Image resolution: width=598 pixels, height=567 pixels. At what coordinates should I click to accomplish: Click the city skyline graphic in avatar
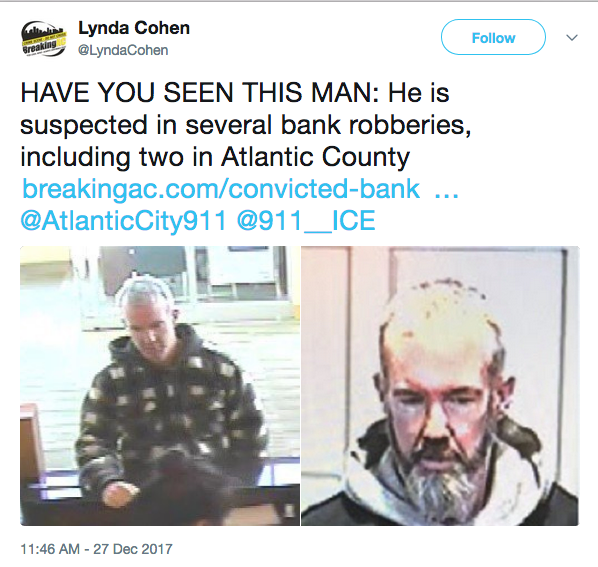tap(43, 30)
